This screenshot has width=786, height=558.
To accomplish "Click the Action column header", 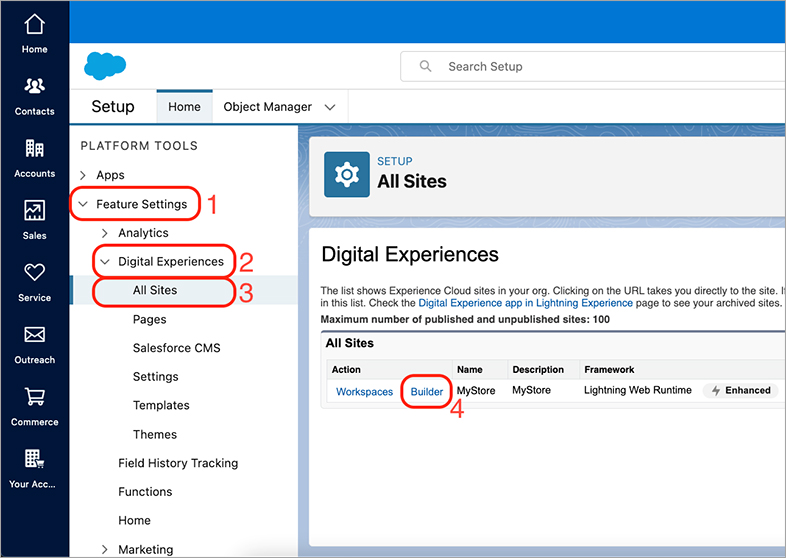I will coord(346,369).
